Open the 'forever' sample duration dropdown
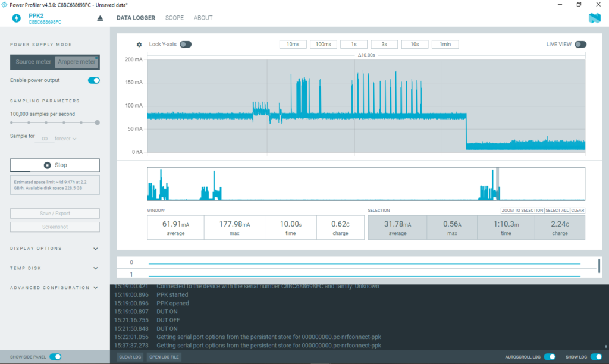The width and height of the screenshot is (609, 364). point(66,139)
